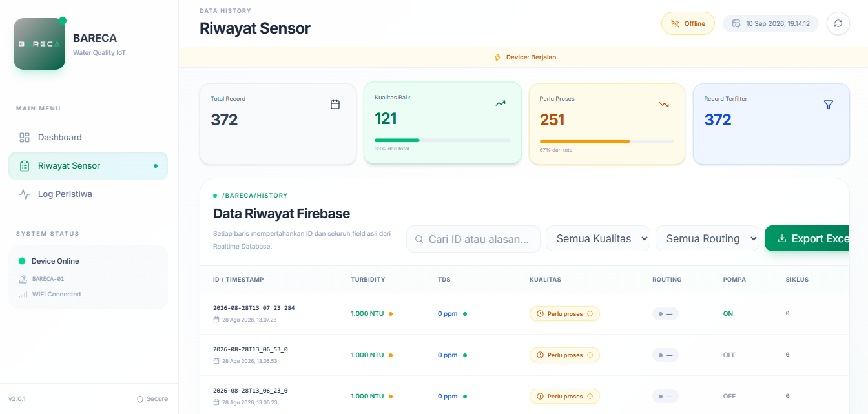Click the trending-up arrow in Kualitas Baik card
The width and height of the screenshot is (868, 414).
tap(501, 103)
